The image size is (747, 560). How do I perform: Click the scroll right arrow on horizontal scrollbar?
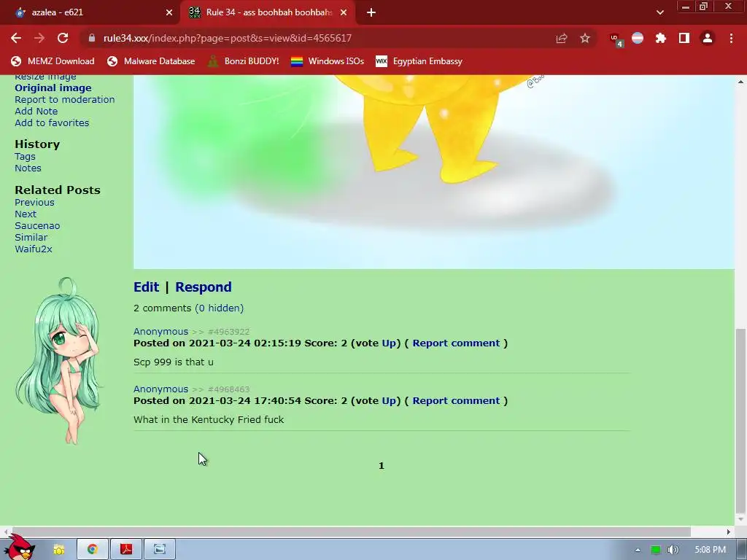(x=729, y=532)
